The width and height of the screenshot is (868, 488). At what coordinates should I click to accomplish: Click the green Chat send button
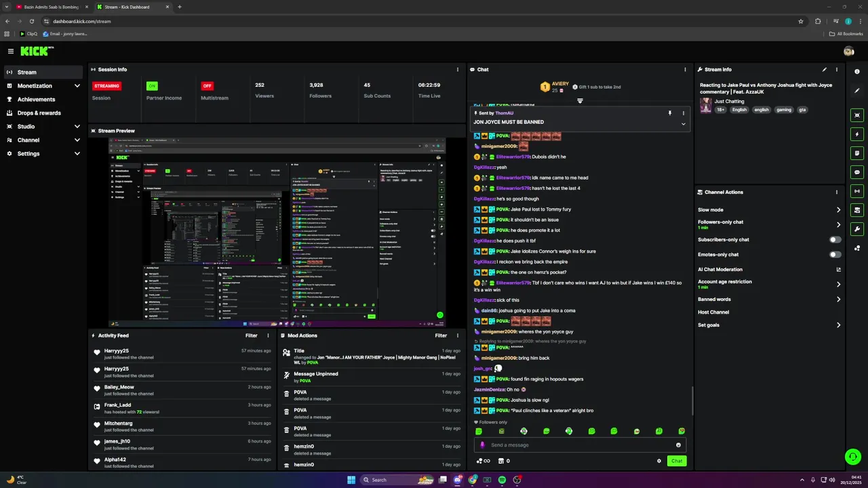point(677,461)
